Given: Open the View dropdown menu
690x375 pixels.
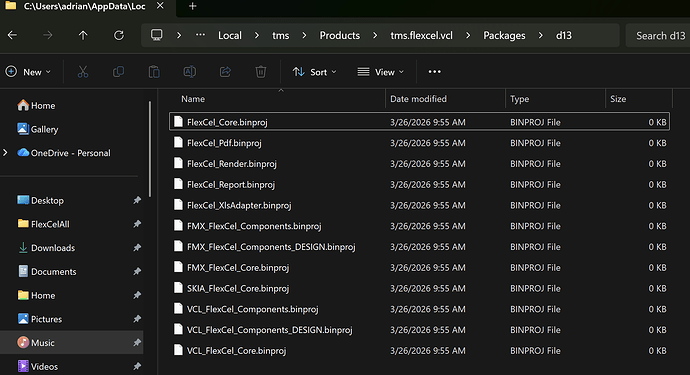Looking at the screenshot, I should tap(381, 72).
